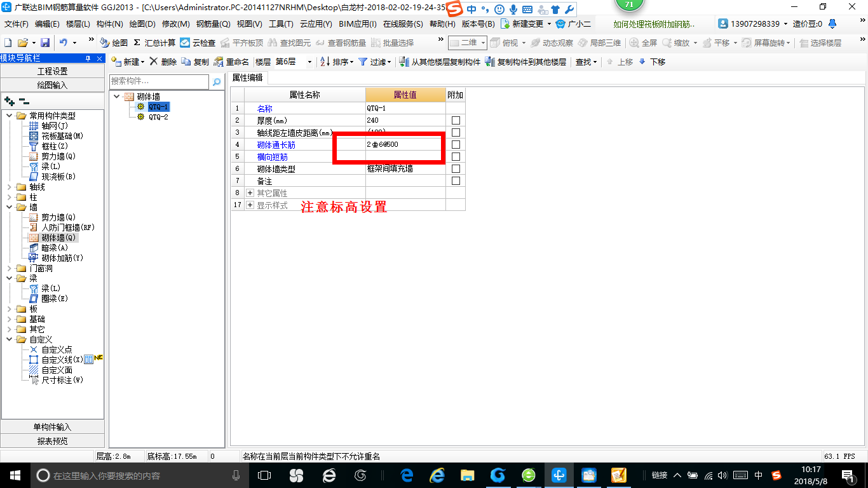Click collapse-all minus icon in navigation panel
This screenshot has width=868, height=488.
[x=24, y=100]
